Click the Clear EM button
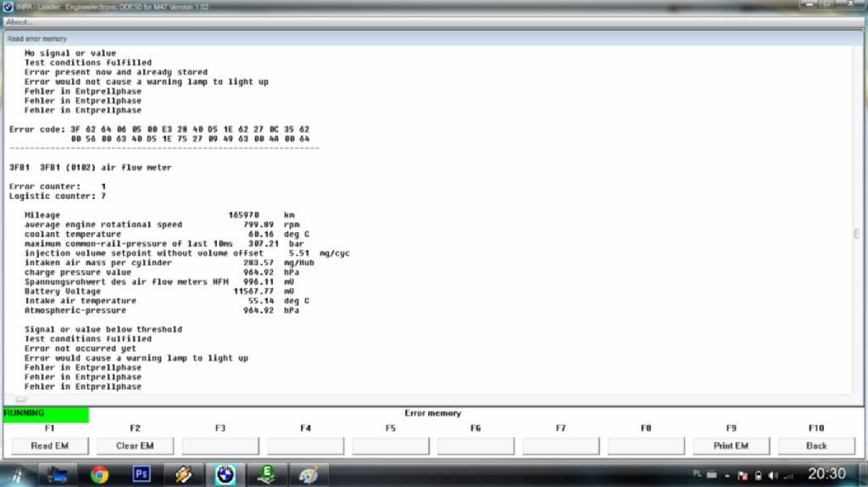 (x=135, y=445)
